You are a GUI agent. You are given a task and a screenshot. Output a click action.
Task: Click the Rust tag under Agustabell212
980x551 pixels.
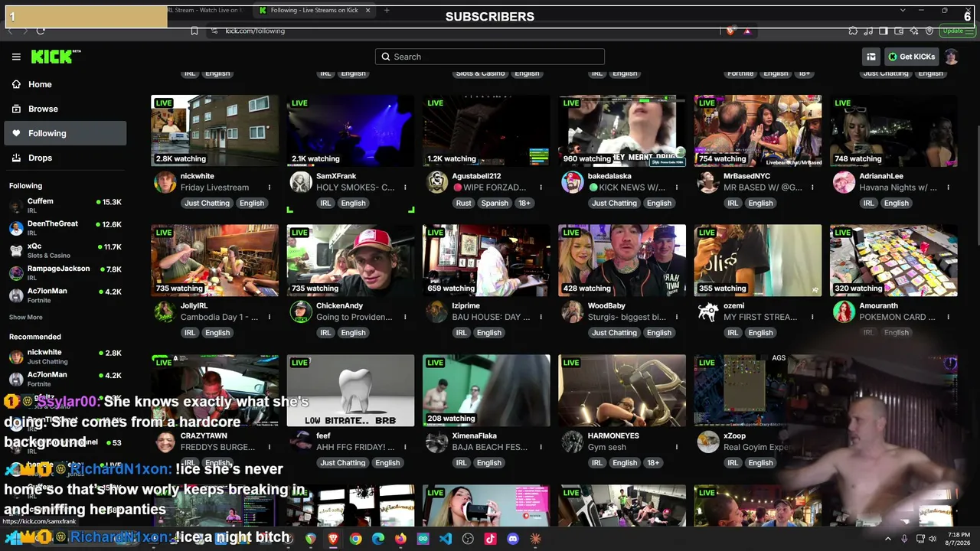464,203
